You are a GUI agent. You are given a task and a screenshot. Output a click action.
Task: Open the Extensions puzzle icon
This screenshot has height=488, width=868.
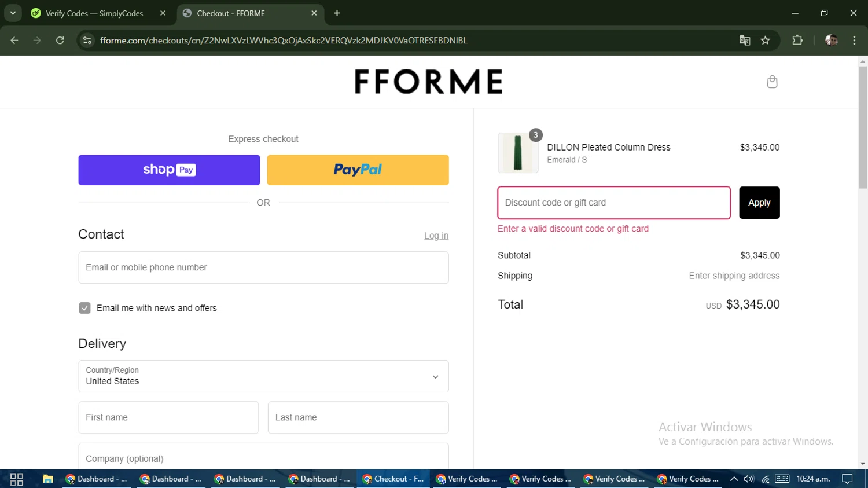797,41
